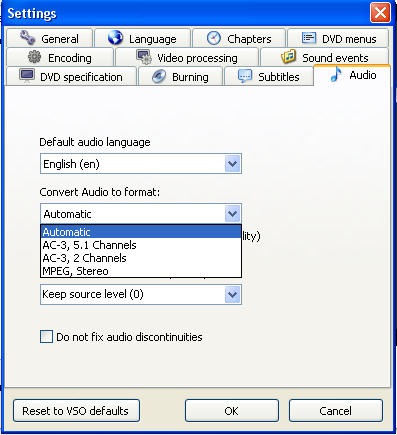Image resolution: width=397 pixels, height=435 pixels.
Task: Expand the Default audio language dropdown arrow
Action: point(232,164)
